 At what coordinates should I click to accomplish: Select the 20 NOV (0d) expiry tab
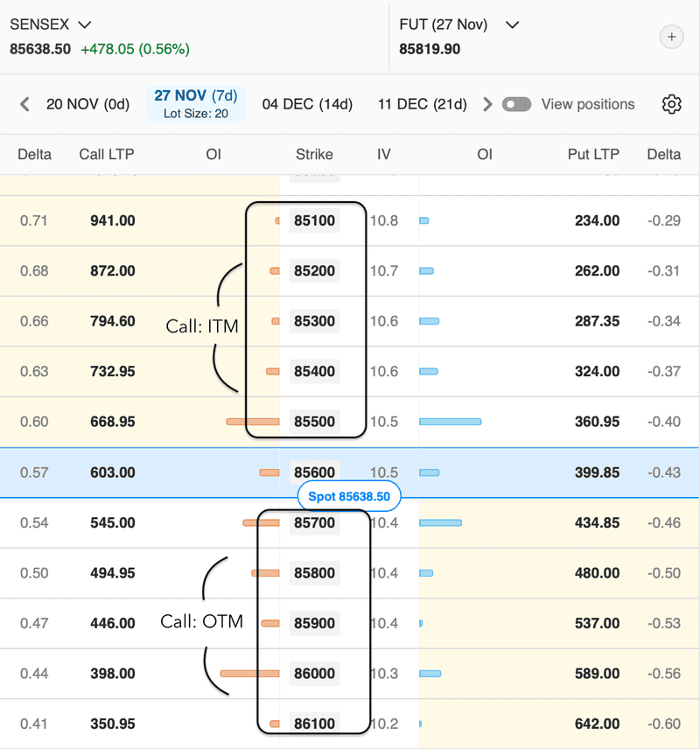click(87, 104)
